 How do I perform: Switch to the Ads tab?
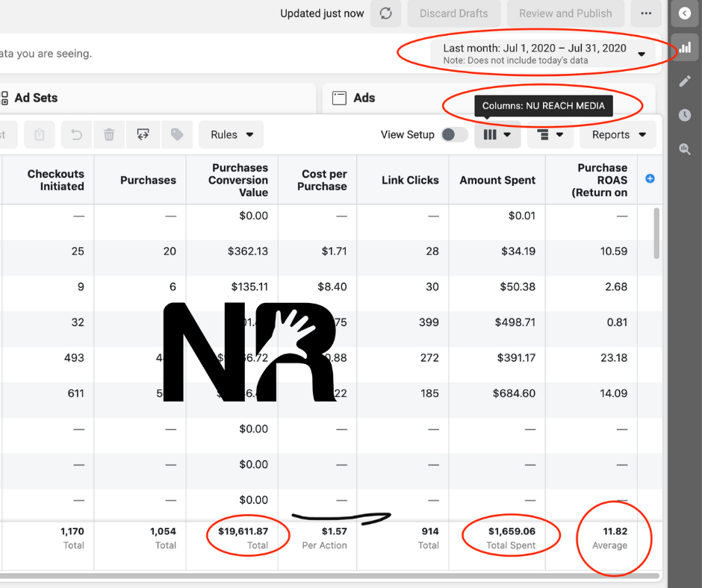tap(364, 98)
